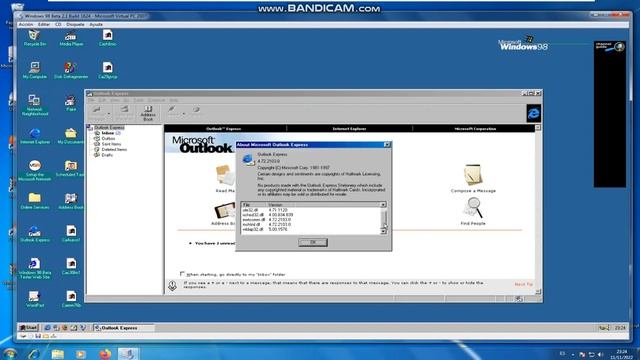Screen dimensions: 640x360
Task: Toggle 'go directly to my Inbox folder' checkbox
Action: coord(182,274)
